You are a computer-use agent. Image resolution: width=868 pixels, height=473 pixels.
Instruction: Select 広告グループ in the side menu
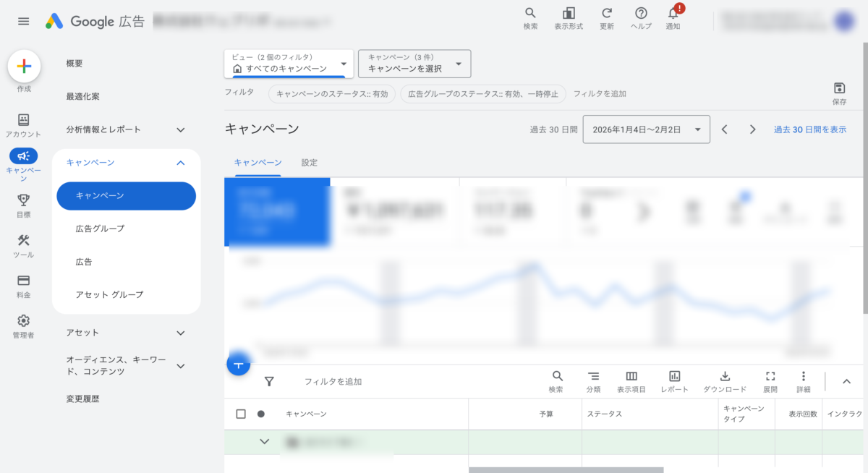101,229
